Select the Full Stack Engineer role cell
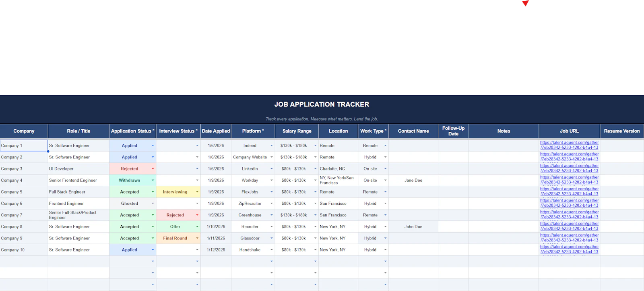Image resolution: width=644 pixels, height=291 pixels. (x=78, y=192)
